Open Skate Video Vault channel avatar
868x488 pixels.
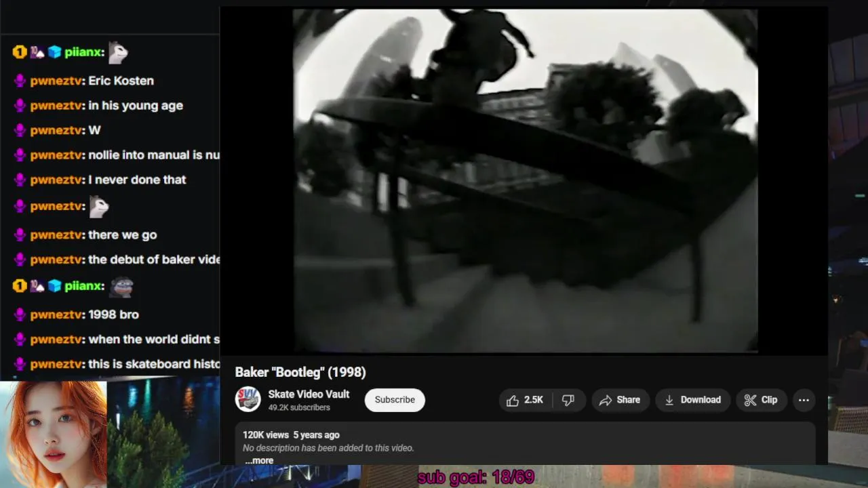coord(248,399)
